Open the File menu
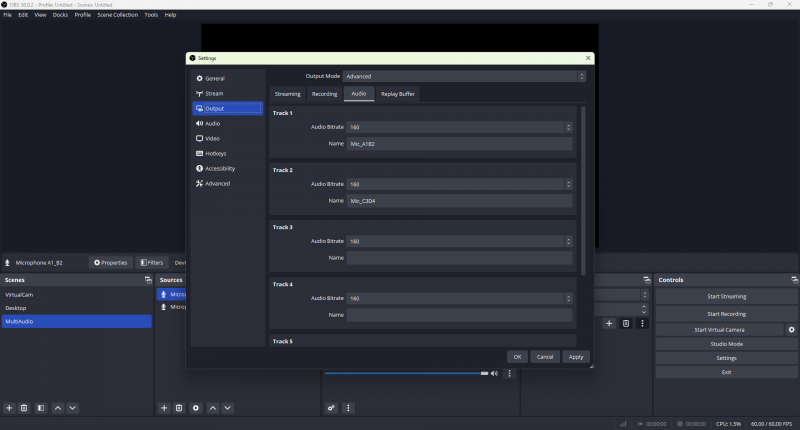 pos(8,15)
